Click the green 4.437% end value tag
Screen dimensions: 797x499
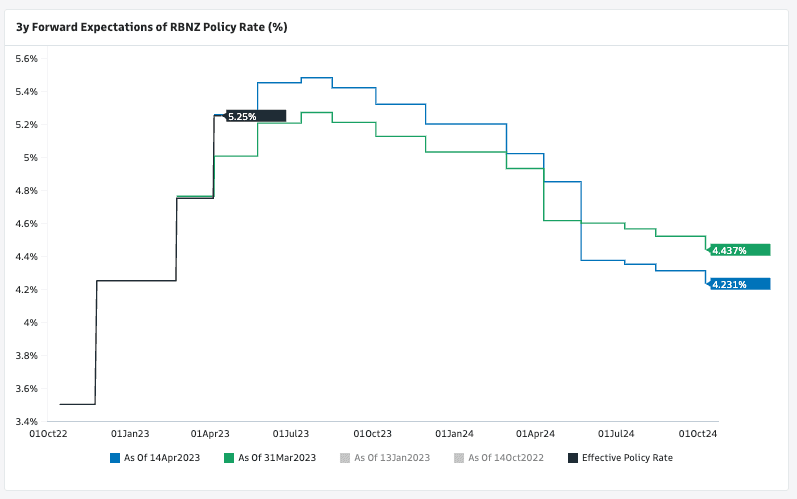click(739, 250)
